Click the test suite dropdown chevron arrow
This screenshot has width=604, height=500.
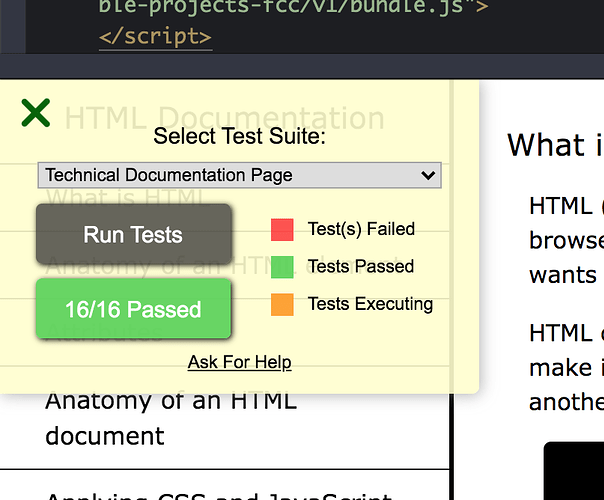428,175
